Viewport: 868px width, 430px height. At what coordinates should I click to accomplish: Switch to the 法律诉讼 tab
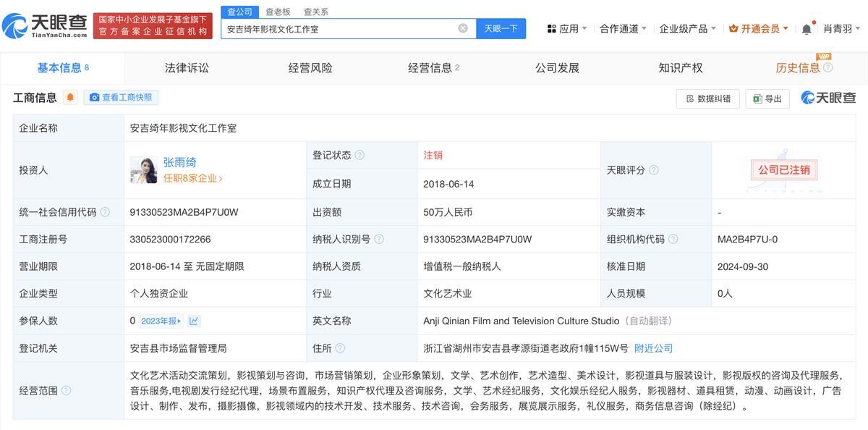pyautogui.click(x=187, y=68)
